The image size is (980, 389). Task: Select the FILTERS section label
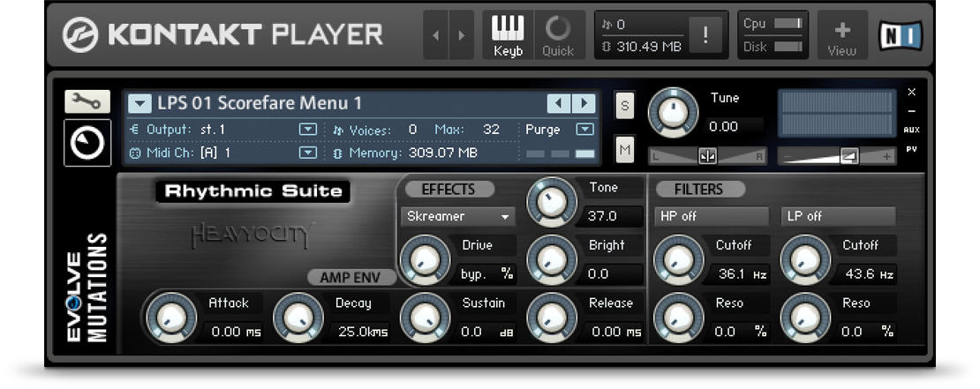click(698, 189)
